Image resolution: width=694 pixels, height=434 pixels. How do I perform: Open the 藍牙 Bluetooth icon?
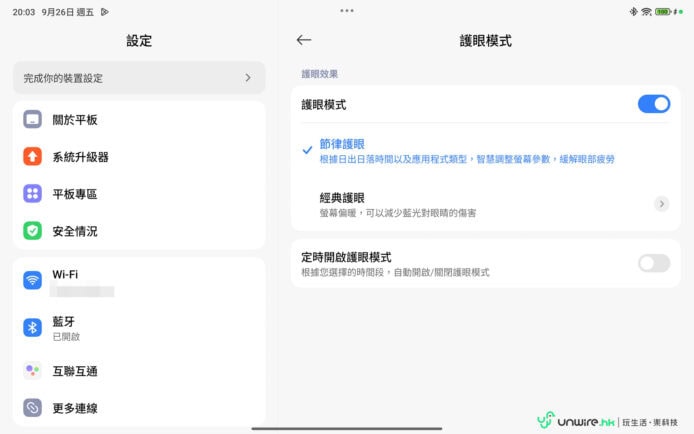tap(33, 327)
